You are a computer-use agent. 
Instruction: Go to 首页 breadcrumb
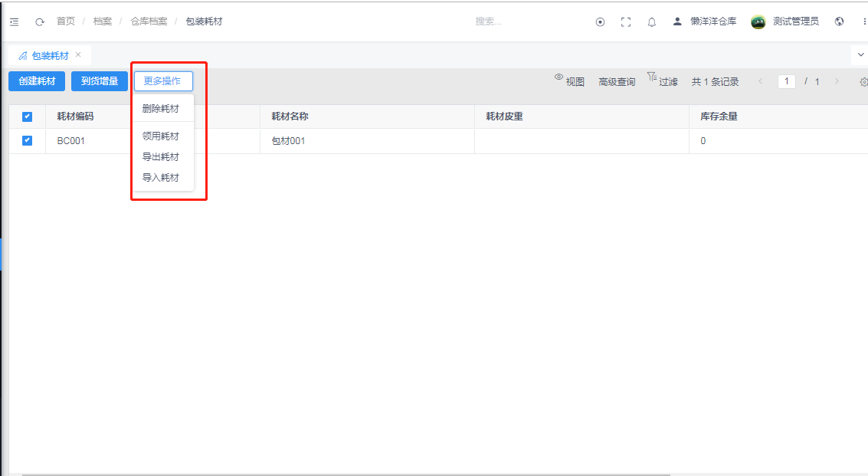66,21
